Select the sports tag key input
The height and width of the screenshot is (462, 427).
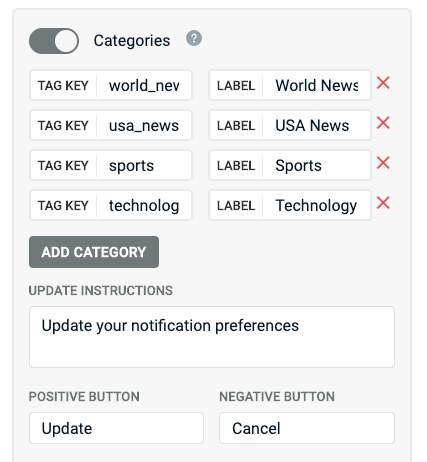point(144,165)
